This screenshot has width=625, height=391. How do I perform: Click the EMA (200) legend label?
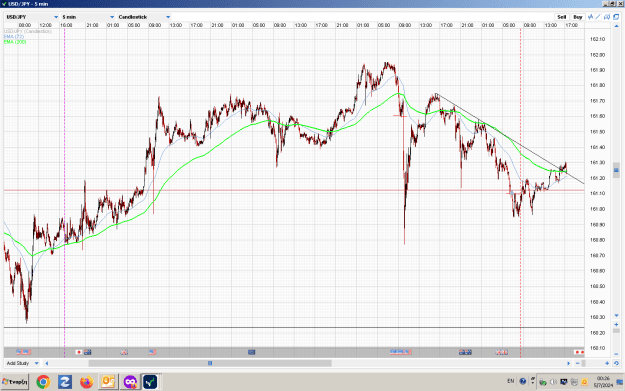pyautogui.click(x=15, y=41)
